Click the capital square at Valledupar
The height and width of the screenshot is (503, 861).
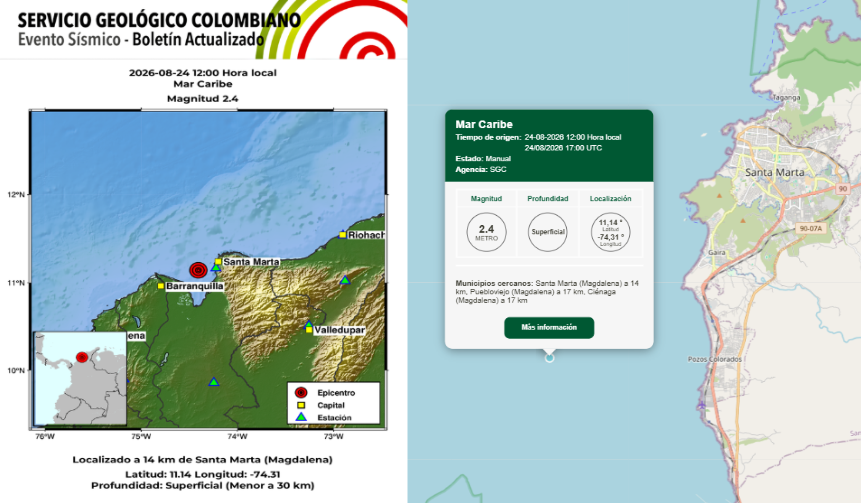point(309,329)
